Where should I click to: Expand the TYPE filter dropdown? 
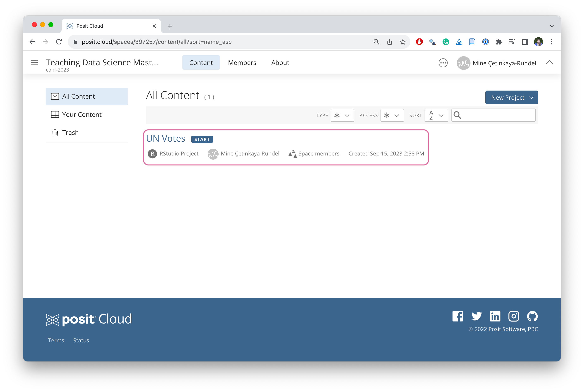tap(342, 115)
